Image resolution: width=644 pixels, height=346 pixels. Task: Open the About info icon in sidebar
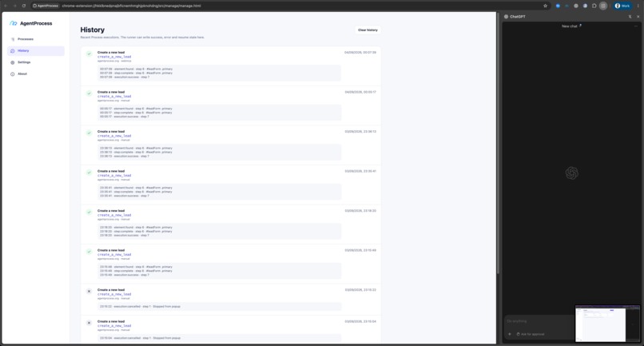click(12, 74)
